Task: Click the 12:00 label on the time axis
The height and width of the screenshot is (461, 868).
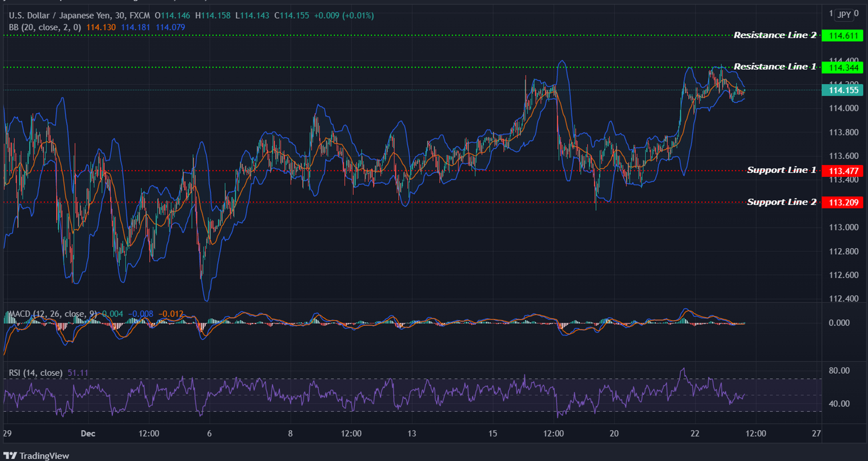Action: point(150,434)
